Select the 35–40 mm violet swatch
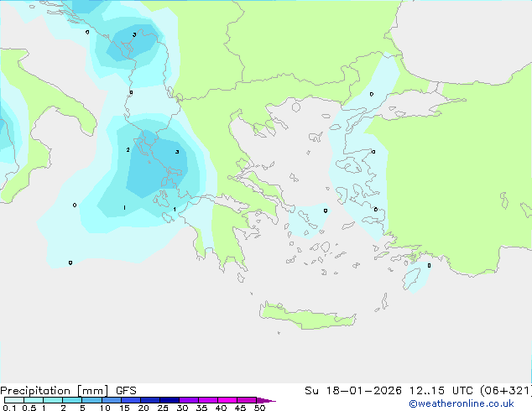532x411 pixels. (x=207, y=400)
